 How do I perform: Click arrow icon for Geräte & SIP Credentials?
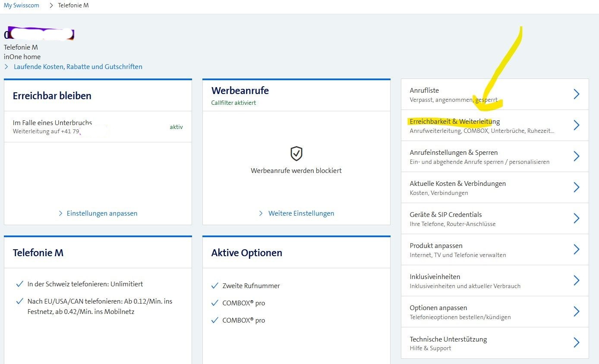pyautogui.click(x=576, y=219)
